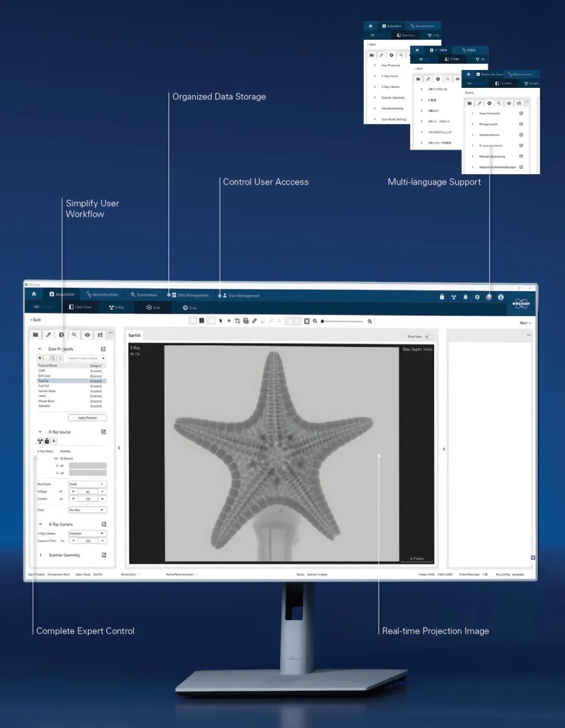Open settings gear icon in header

pos(477,297)
